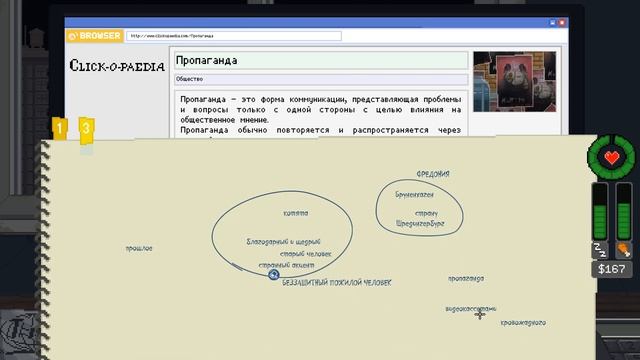
Task: Click the blue search icon on notebook circle
Action: (274, 275)
